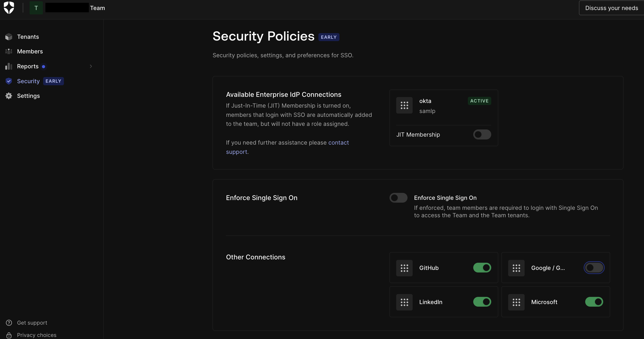
Task: Turn off the Microsoft connection toggle
Action: click(x=594, y=302)
